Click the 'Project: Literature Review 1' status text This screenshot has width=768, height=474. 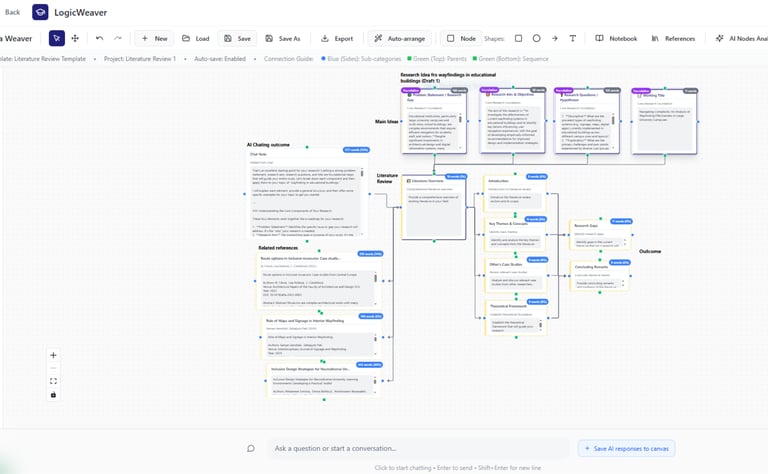[140, 59]
